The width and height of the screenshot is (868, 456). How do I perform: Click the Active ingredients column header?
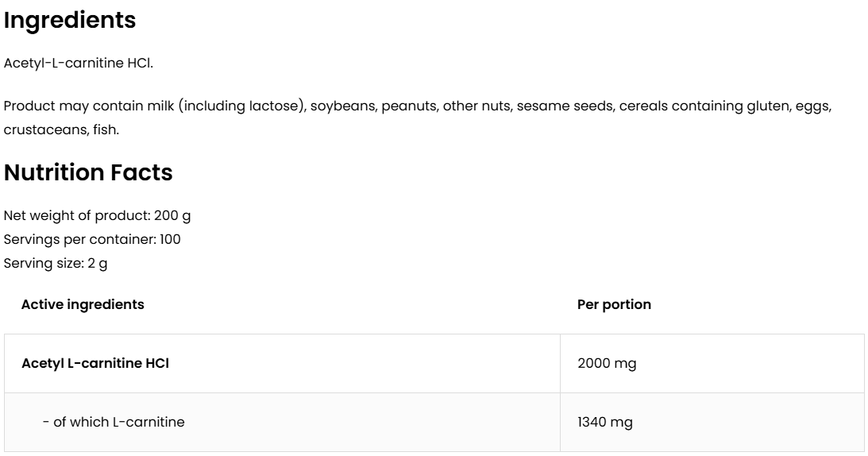83,304
